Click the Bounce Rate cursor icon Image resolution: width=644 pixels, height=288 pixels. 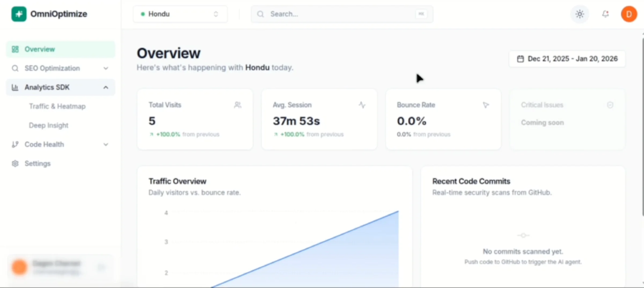(486, 105)
